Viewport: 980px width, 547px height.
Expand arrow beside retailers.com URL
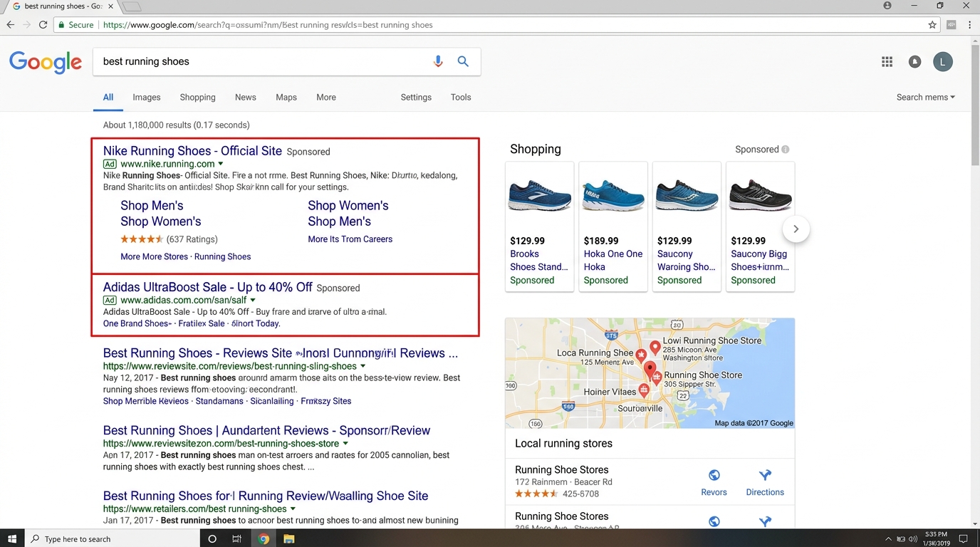(293, 509)
